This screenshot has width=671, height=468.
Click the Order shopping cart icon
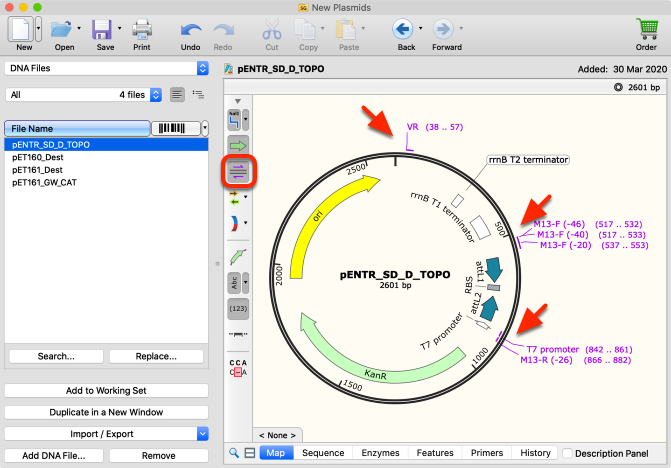pos(646,34)
